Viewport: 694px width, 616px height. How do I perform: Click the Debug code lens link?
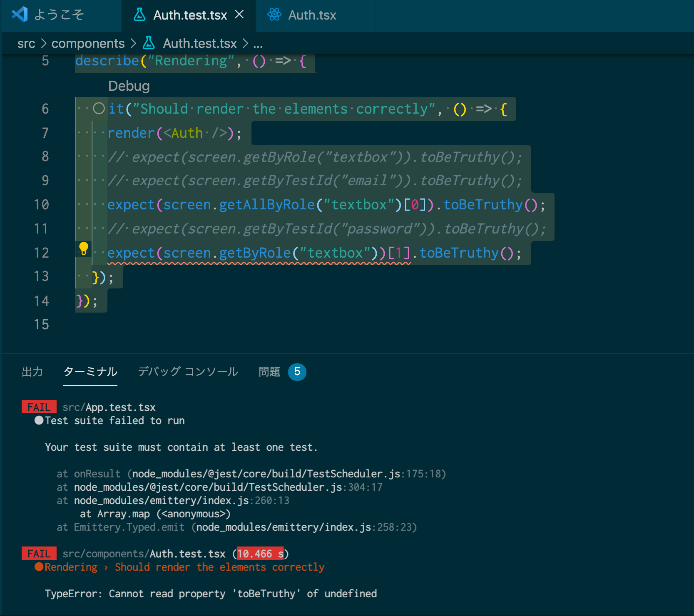[x=129, y=86]
